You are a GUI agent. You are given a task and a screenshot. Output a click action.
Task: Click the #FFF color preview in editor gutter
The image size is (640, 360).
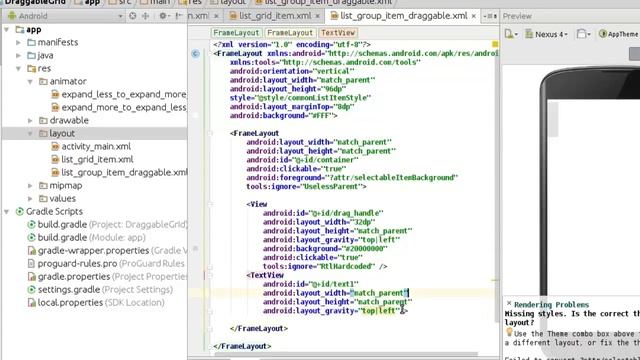click(196, 116)
